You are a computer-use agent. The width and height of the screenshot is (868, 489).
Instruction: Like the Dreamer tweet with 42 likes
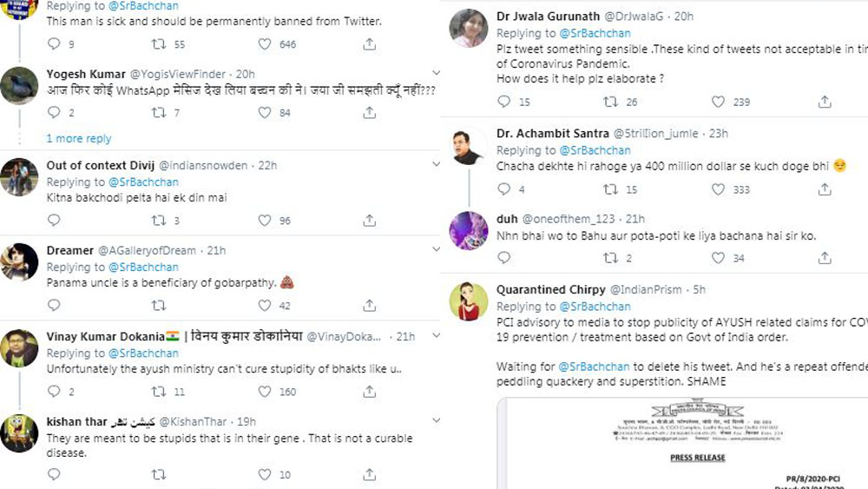click(265, 306)
